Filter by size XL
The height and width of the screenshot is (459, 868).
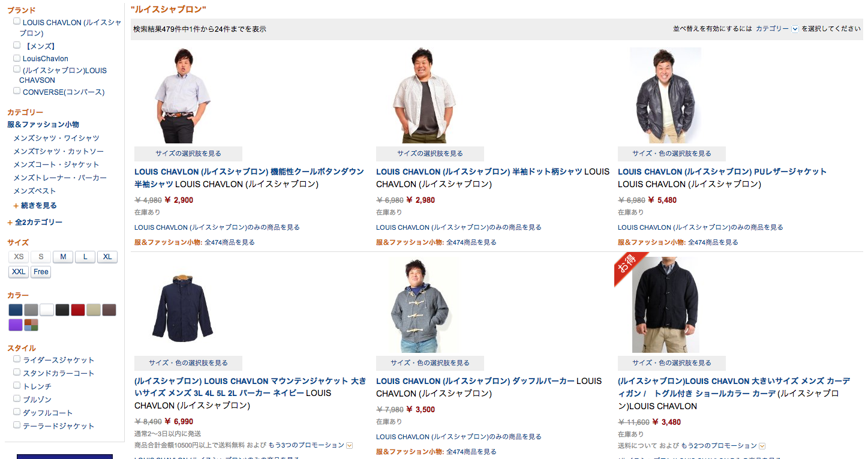(107, 257)
